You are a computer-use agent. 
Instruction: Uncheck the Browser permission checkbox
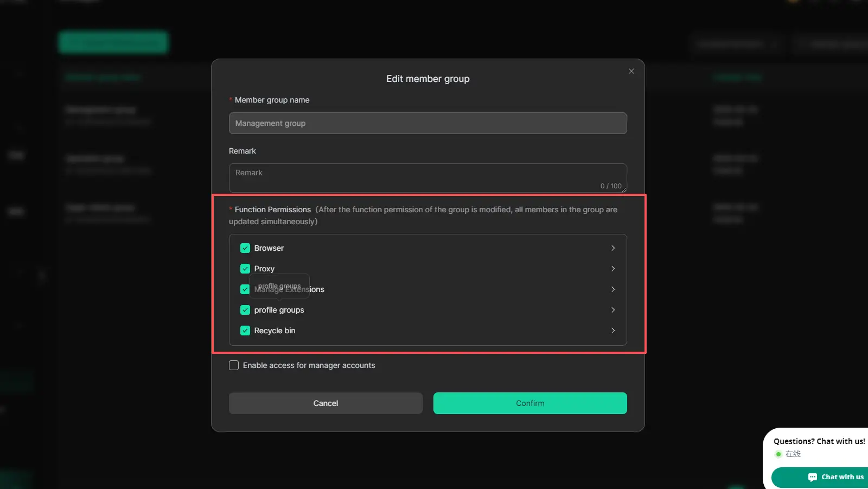point(245,248)
